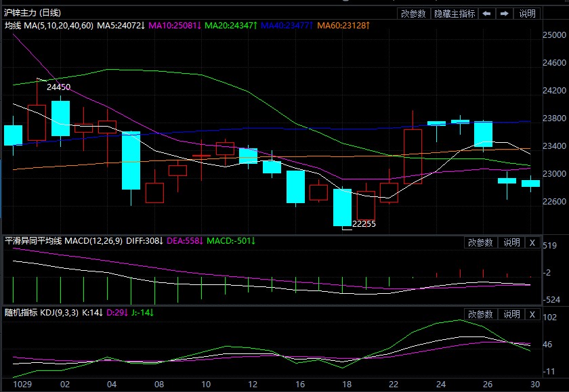Viewport: 569px width, 392px height.
Task: Click the 102 KDJ axis label
Action: pos(549,318)
